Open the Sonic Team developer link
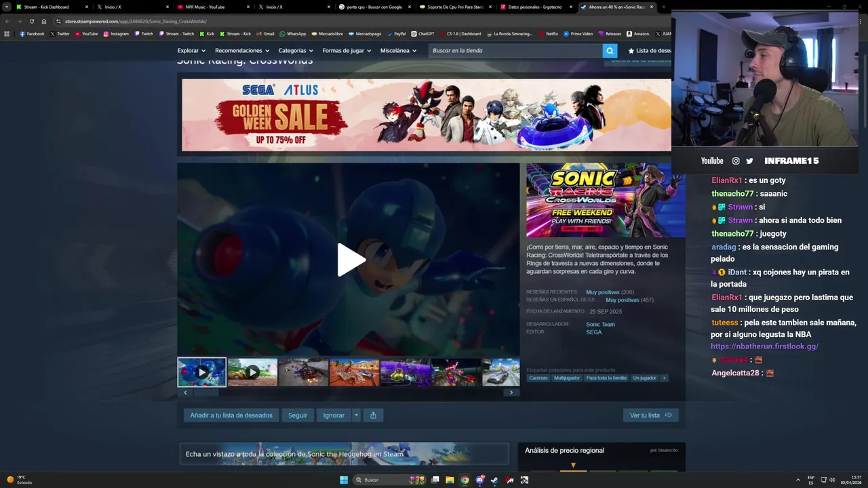This screenshot has height=488, width=868. point(600,325)
